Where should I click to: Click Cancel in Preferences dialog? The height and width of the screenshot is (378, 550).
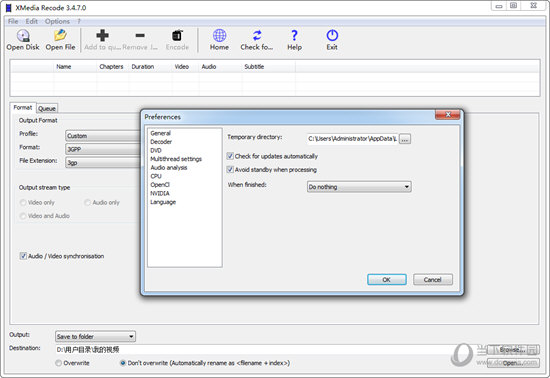click(432, 279)
